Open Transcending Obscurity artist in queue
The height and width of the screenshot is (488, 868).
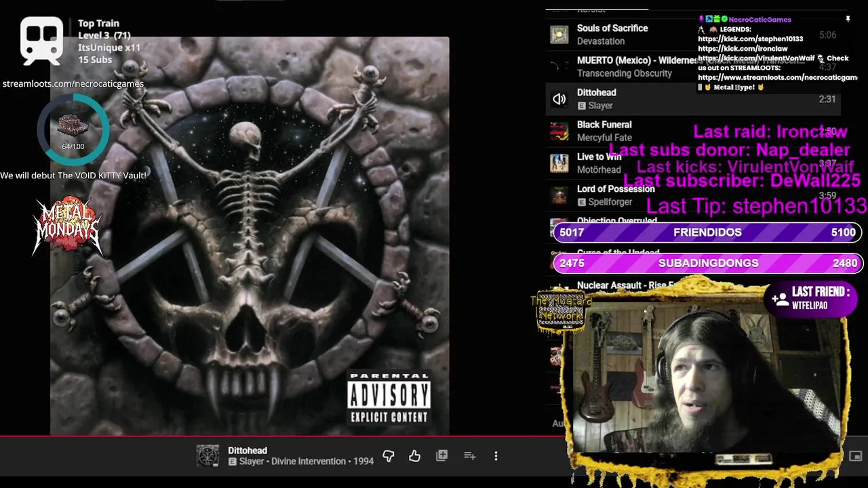point(625,73)
